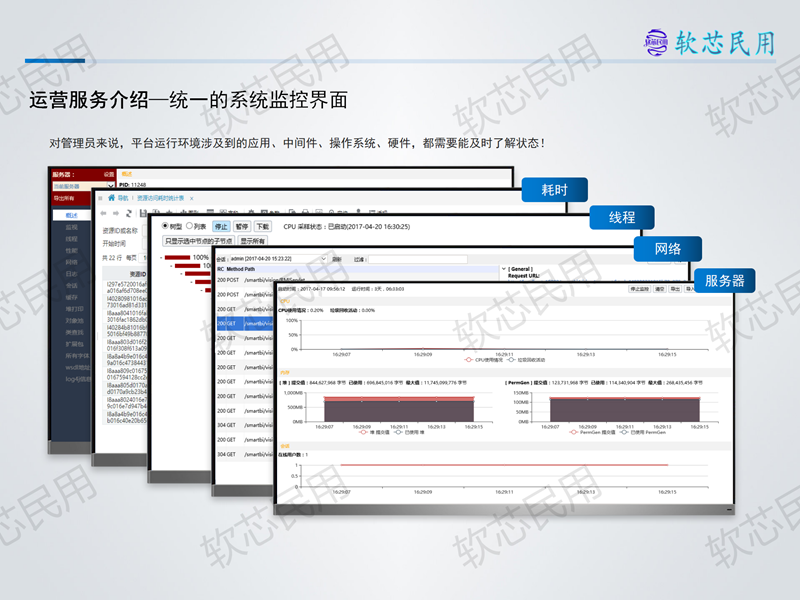Click the 停止监控 button in server window
Screen dimensions: 800x600
coord(639,289)
